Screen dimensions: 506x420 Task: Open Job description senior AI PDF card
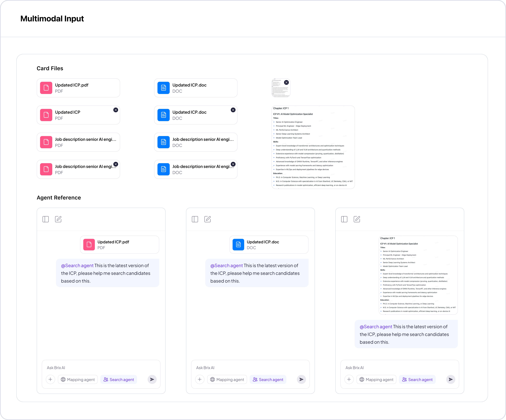click(x=78, y=142)
